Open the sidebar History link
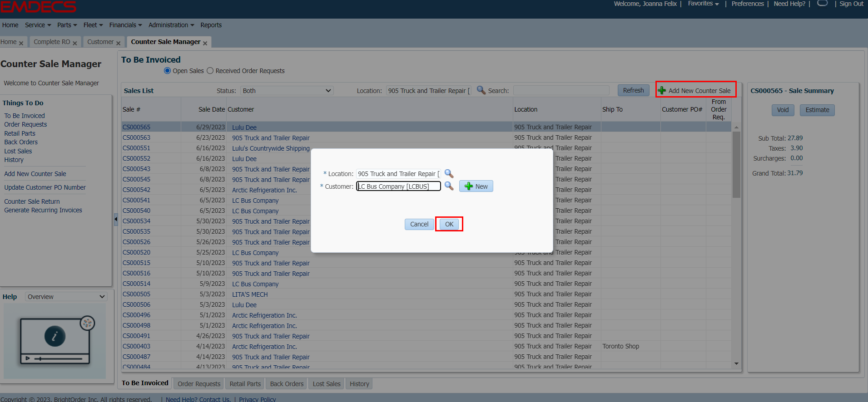Screen dimensions: 868x402 [14, 160]
